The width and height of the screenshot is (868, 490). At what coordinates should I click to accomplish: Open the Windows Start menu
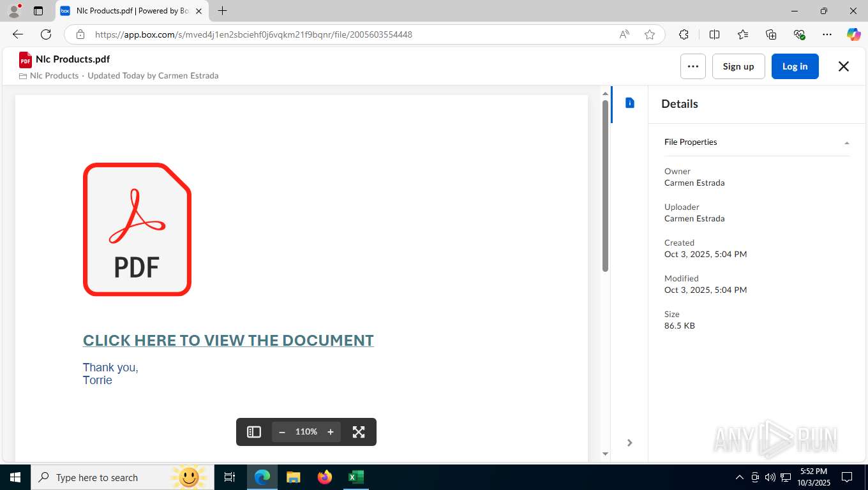click(15, 477)
